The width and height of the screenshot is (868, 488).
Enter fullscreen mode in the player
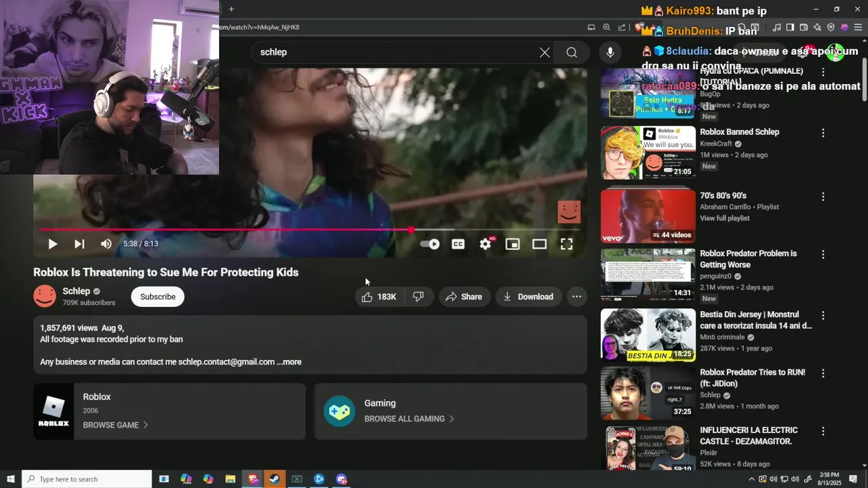click(x=567, y=244)
